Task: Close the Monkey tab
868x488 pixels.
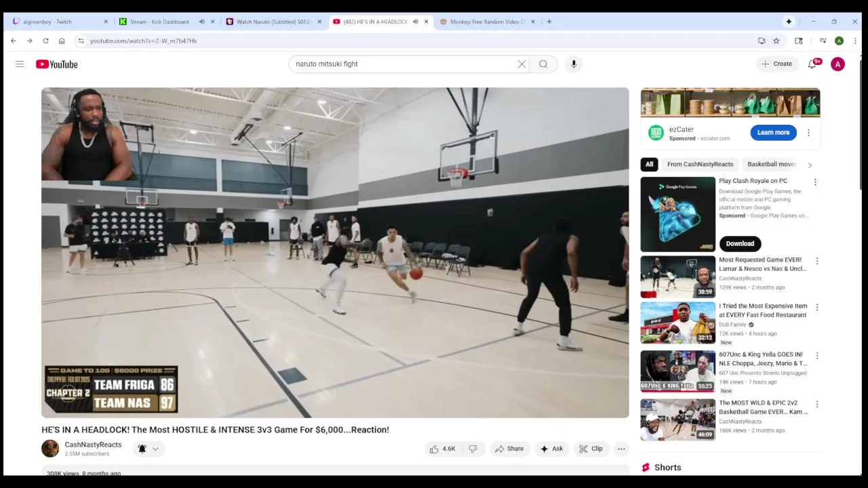Action: [533, 22]
